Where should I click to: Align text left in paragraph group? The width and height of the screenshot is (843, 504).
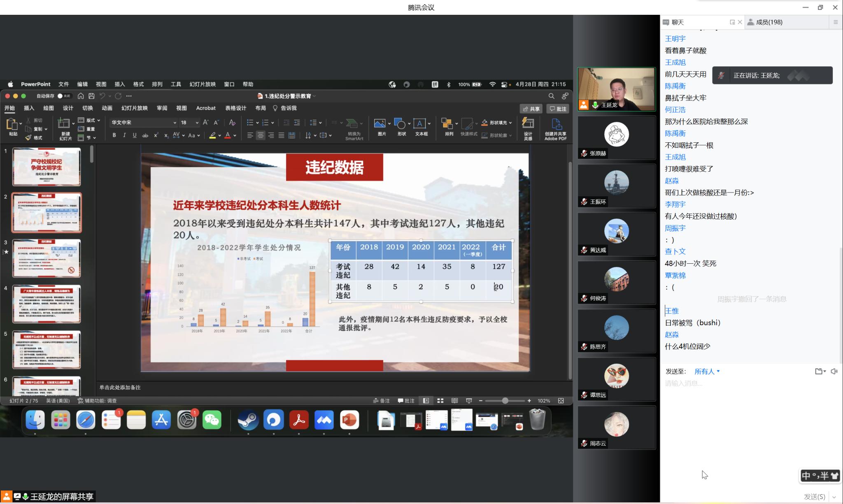250,135
